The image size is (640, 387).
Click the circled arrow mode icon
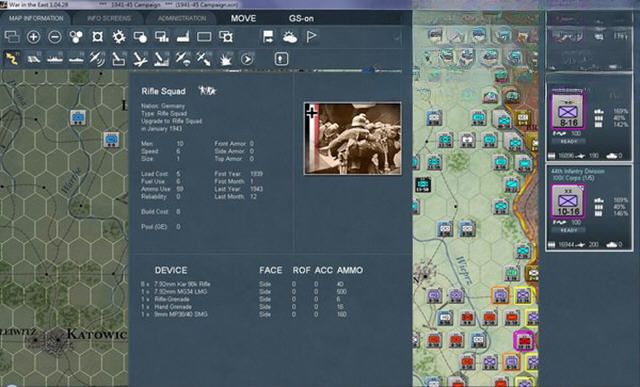[247, 59]
